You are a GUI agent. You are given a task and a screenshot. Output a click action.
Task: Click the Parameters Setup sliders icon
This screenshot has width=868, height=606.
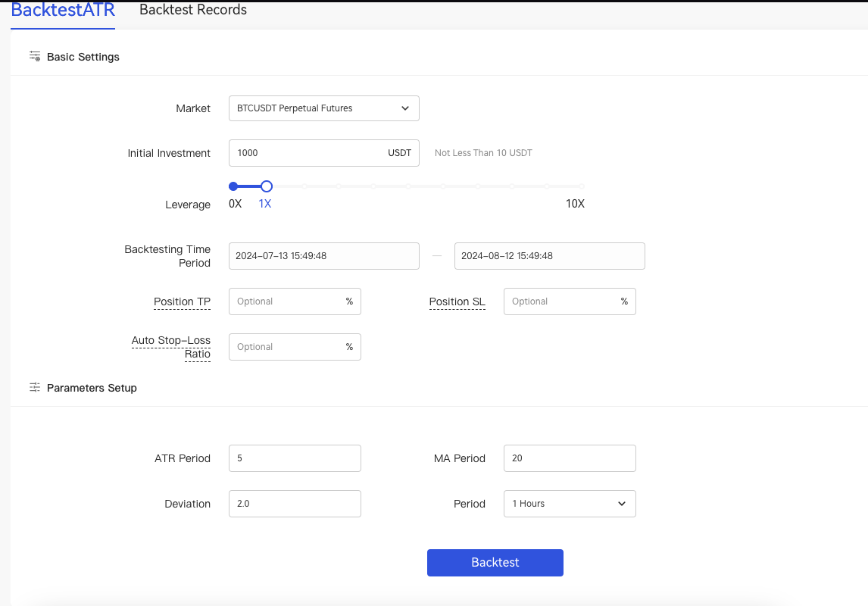(35, 387)
